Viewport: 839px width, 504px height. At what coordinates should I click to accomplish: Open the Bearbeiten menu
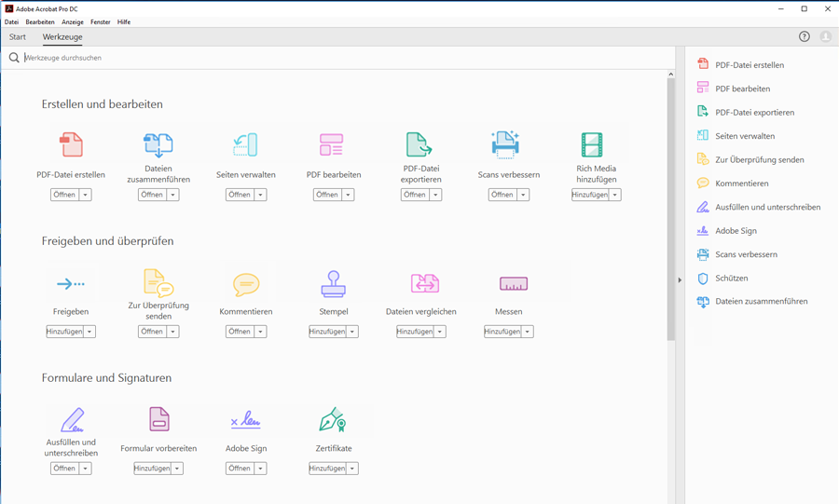click(x=40, y=22)
